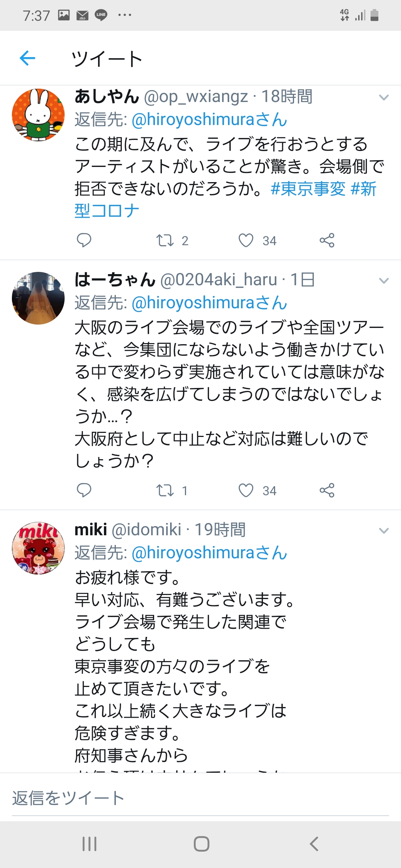Like あしやん's tweet

pos(246,240)
